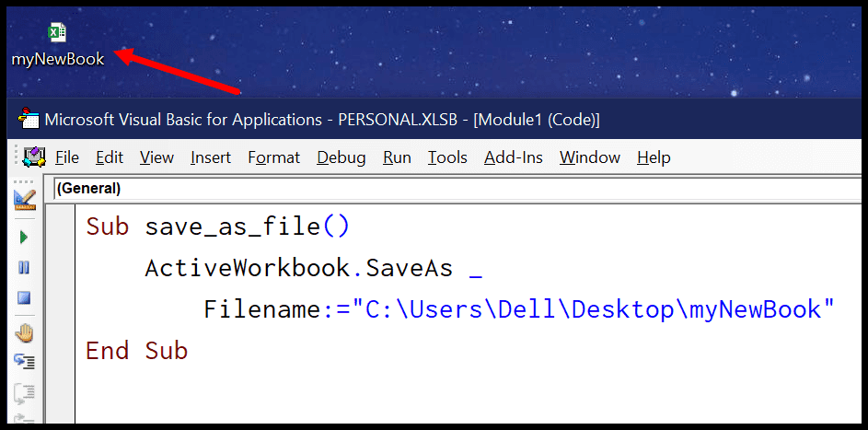Open the Debug menu
Viewport: 868px width, 430px height.
coord(341,157)
